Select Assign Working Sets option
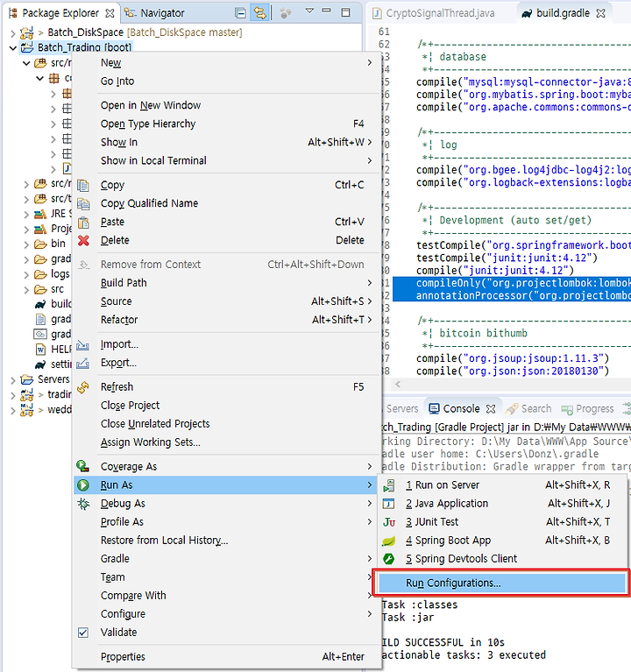 point(227,442)
